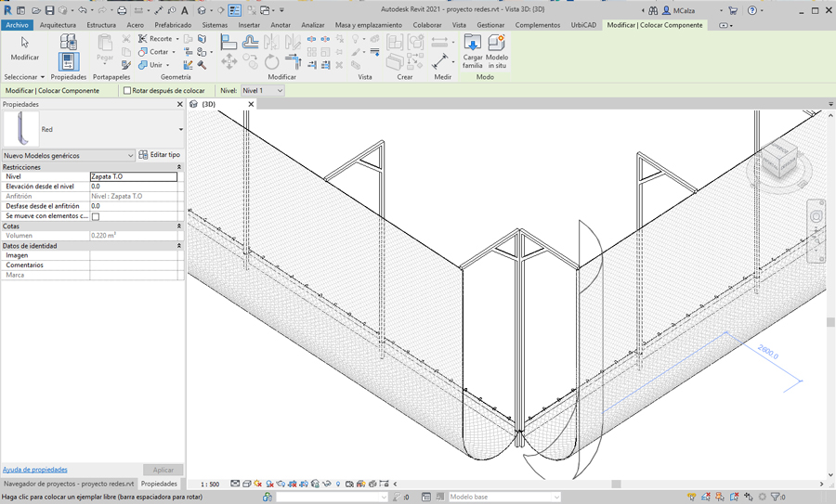Enable Rotar después de colocar checkbox
Image resolution: width=836 pixels, height=504 pixels.
(x=127, y=91)
